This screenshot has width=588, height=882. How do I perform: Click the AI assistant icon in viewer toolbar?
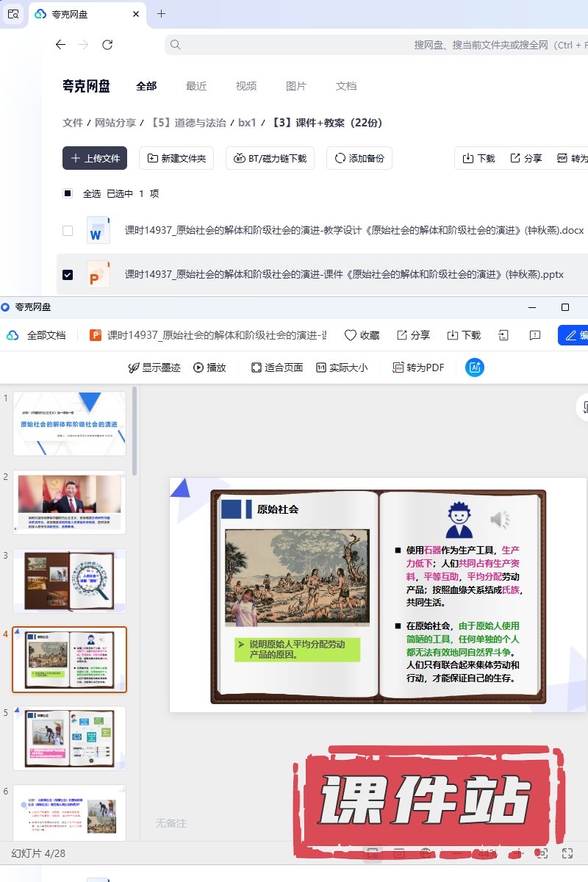pyautogui.click(x=475, y=367)
